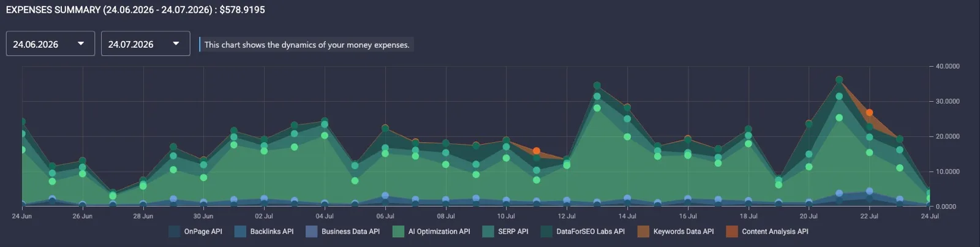Click the 24 Jun x-axis label
The image size is (980, 247).
coord(22,216)
